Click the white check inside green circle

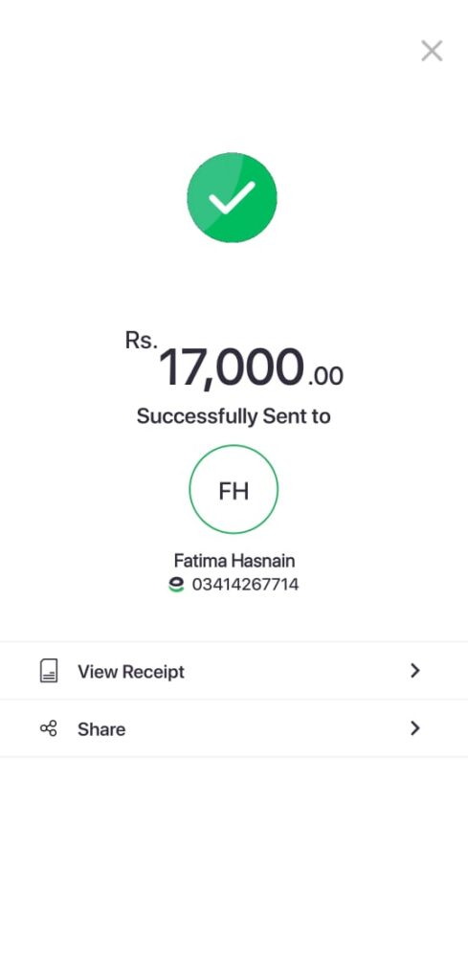[x=232, y=197]
